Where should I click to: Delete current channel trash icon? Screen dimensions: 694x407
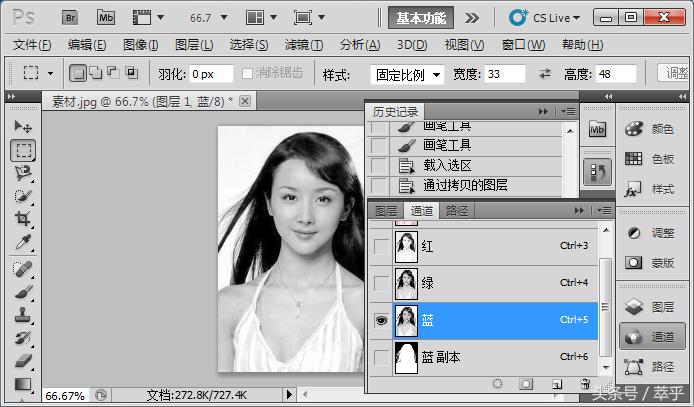[585, 384]
